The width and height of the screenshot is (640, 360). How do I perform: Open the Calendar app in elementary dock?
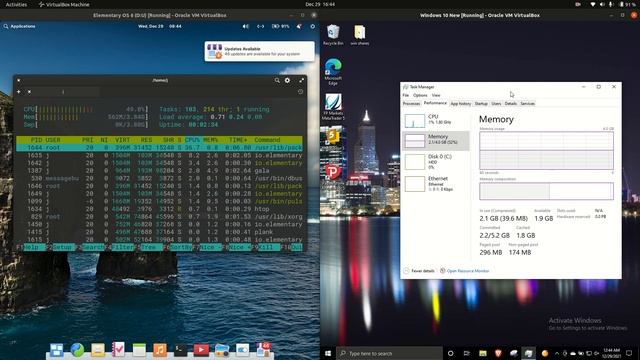click(139, 350)
